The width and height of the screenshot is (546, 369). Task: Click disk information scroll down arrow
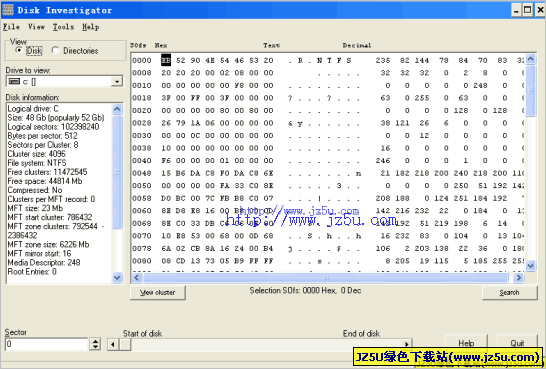tap(117, 277)
